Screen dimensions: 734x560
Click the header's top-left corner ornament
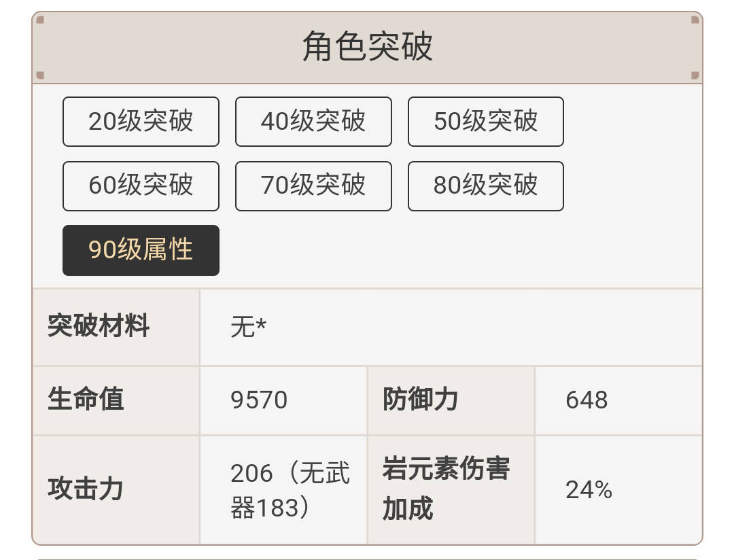[x=40, y=20]
